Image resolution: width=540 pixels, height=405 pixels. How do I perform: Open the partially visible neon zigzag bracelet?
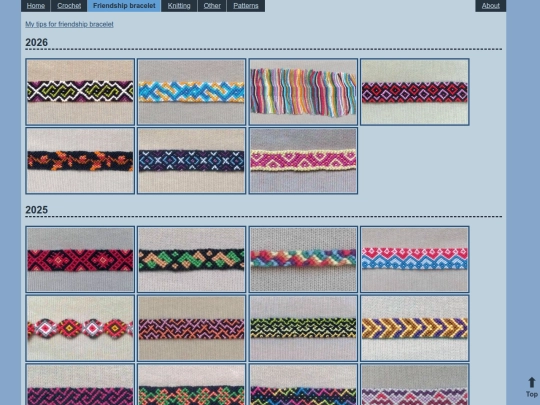coord(303,385)
